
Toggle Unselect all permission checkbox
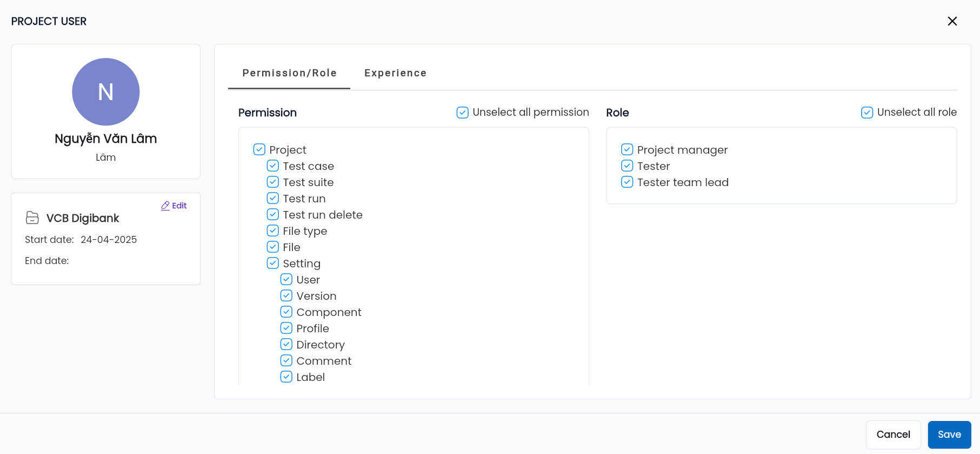pyautogui.click(x=463, y=113)
